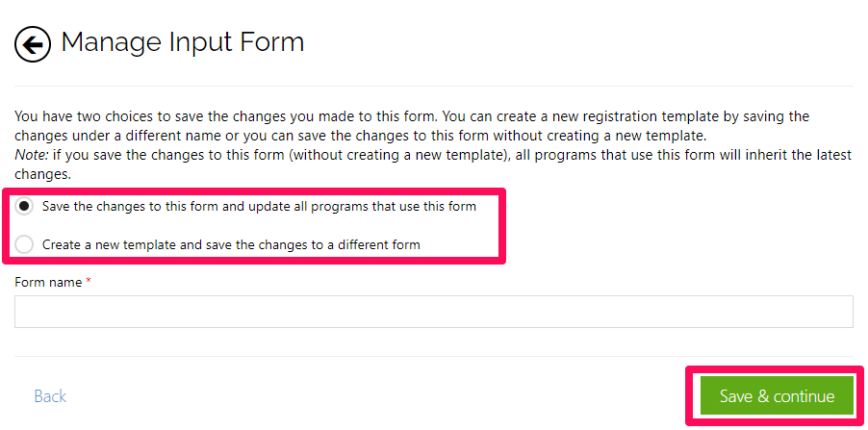The height and width of the screenshot is (430, 868).
Task: Click the italic "Note:" text
Action: 32,156
